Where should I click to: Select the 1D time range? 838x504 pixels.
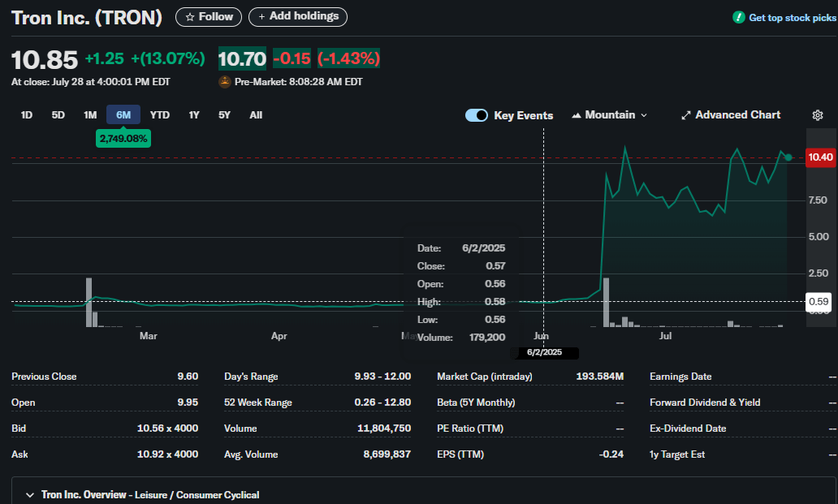pos(26,114)
